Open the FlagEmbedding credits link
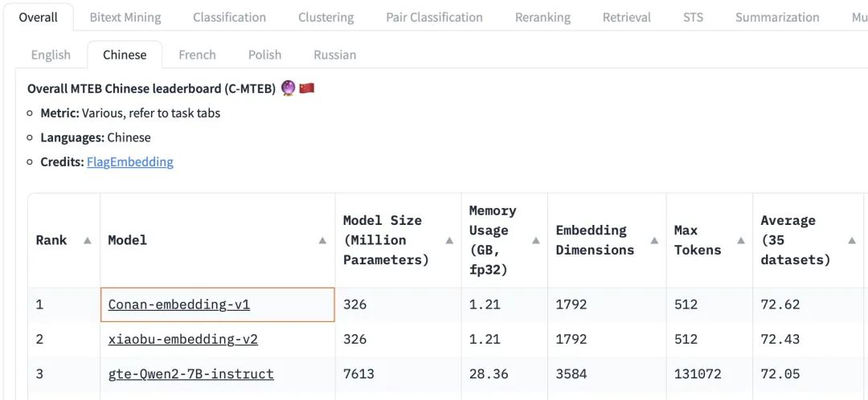The image size is (868, 400). [x=130, y=161]
